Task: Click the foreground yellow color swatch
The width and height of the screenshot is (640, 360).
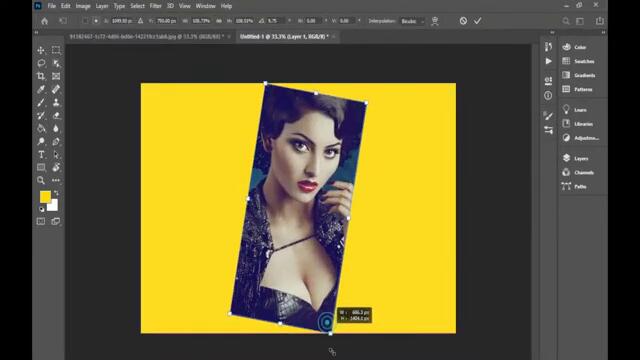Action: coord(45,196)
